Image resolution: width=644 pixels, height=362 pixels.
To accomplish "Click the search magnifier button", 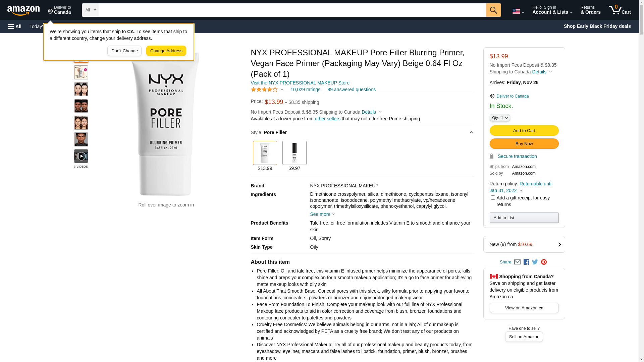I will [x=493, y=10].
